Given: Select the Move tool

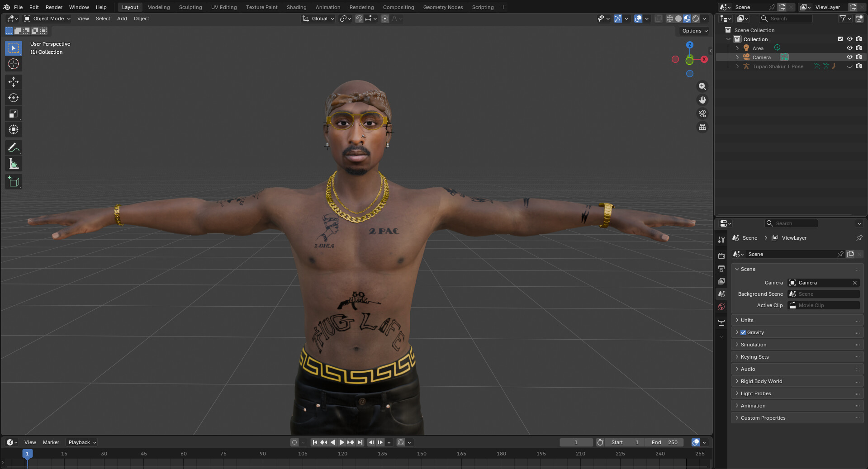Looking at the screenshot, I should coord(14,81).
